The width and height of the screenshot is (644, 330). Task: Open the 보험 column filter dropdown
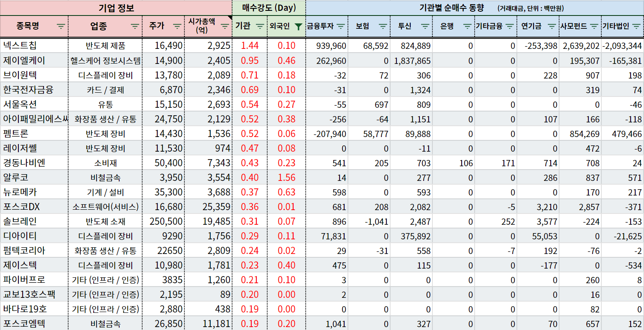(383, 26)
